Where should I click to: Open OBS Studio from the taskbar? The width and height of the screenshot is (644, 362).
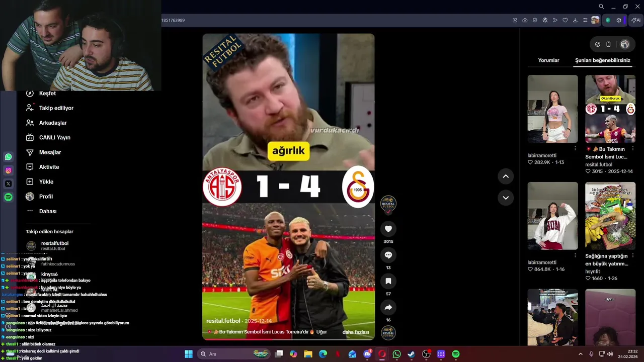tap(426, 354)
